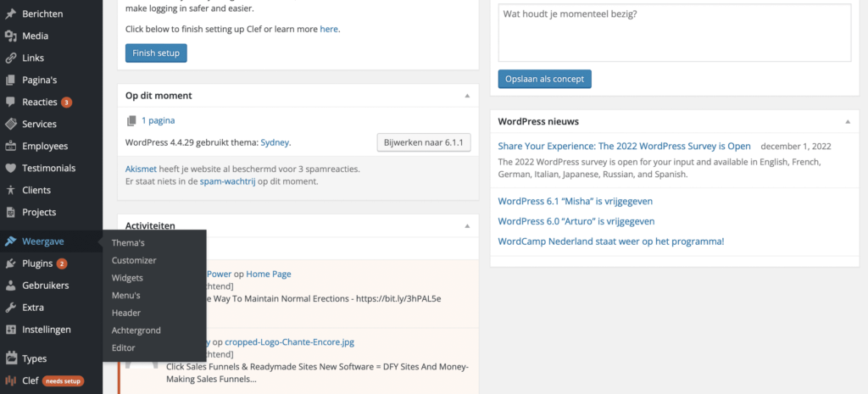Open Achtergrond in the Weergave submenu
The image size is (868, 394).
pyautogui.click(x=136, y=330)
